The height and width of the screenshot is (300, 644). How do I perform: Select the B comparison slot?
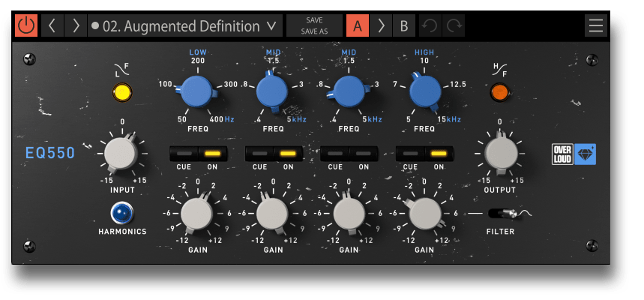pyautogui.click(x=404, y=26)
